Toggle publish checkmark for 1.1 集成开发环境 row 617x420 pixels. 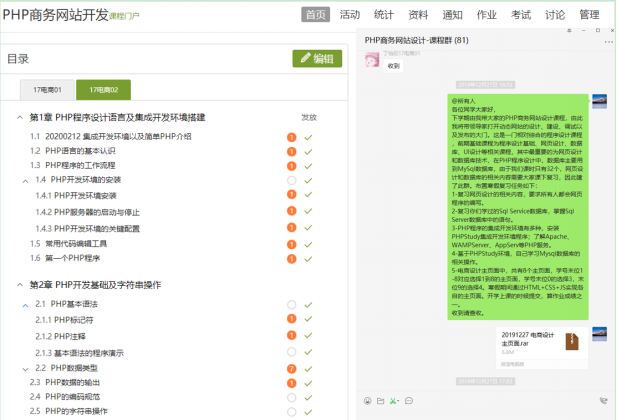309,137
